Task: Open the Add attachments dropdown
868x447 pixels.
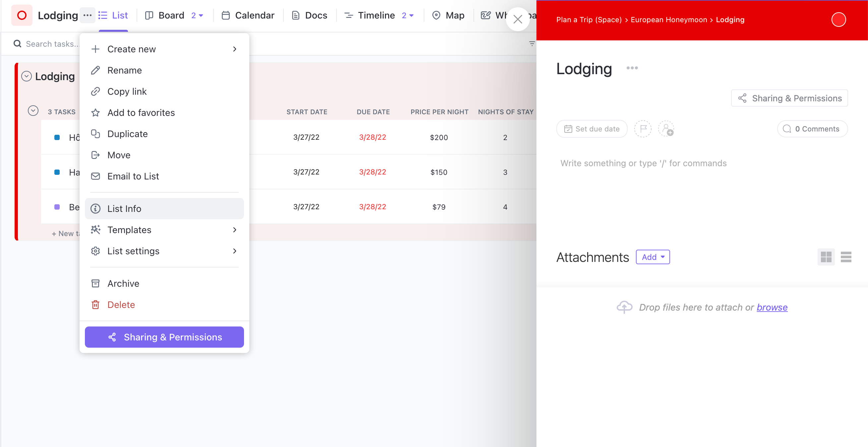Action: 653,257
